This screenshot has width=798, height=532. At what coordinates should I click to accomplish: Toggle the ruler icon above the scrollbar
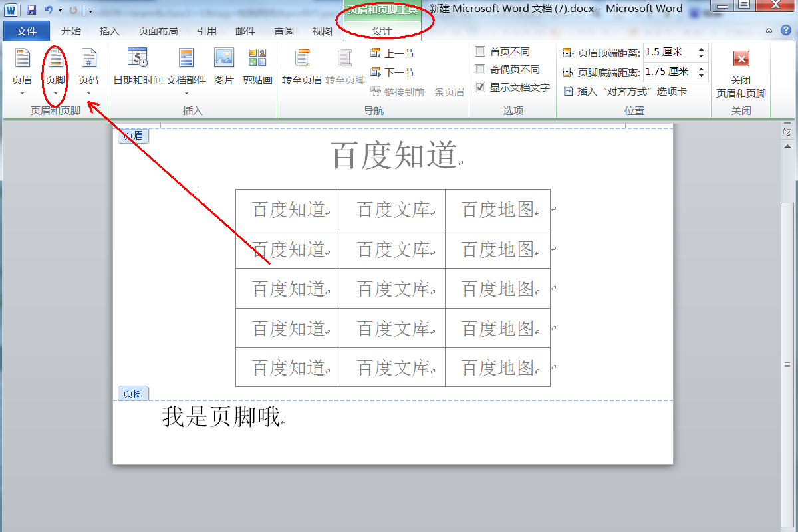coord(787,132)
